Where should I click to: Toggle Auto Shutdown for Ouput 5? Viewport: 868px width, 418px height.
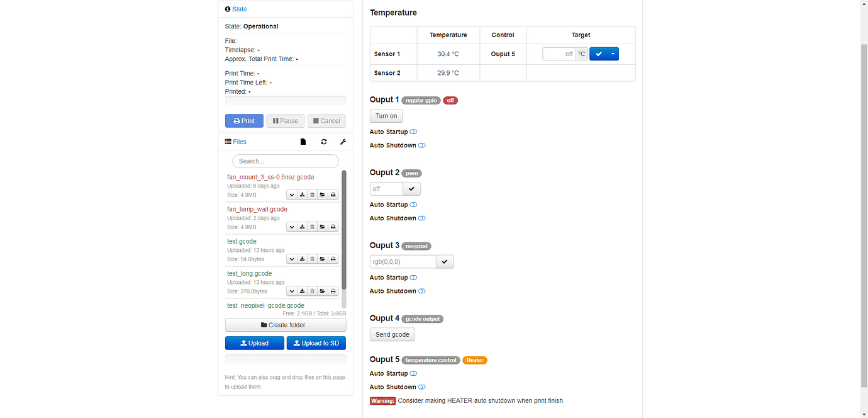pos(421,387)
